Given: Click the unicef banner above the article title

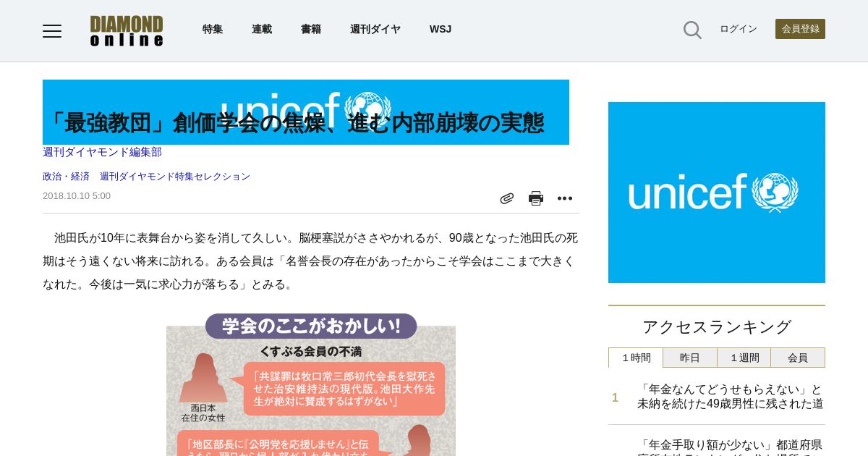Looking at the screenshot, I should tap(306, 112).
